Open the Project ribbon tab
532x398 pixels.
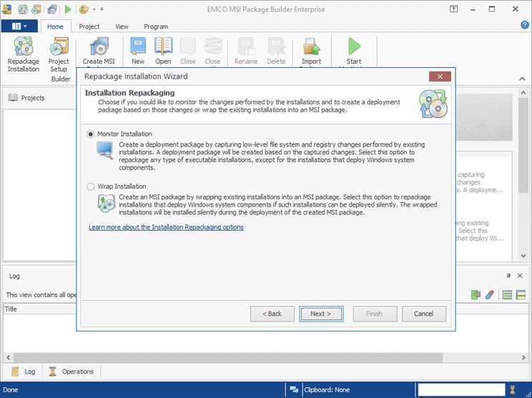click(89, 26)
